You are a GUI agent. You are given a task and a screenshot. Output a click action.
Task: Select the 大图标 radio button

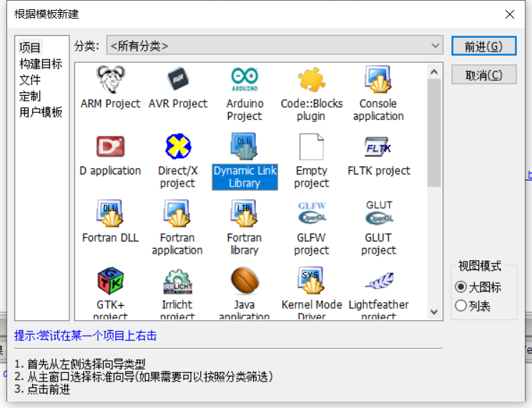tap(460, 287)
